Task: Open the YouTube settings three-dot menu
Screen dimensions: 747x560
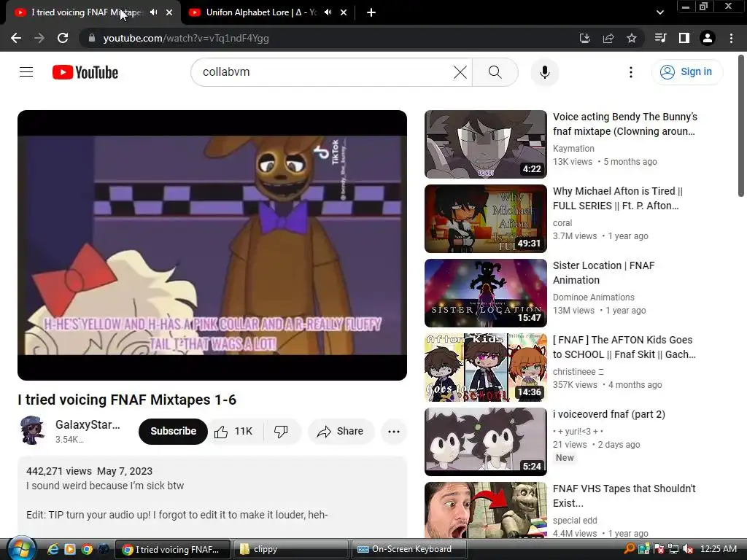Action: [x=631, y=72]
